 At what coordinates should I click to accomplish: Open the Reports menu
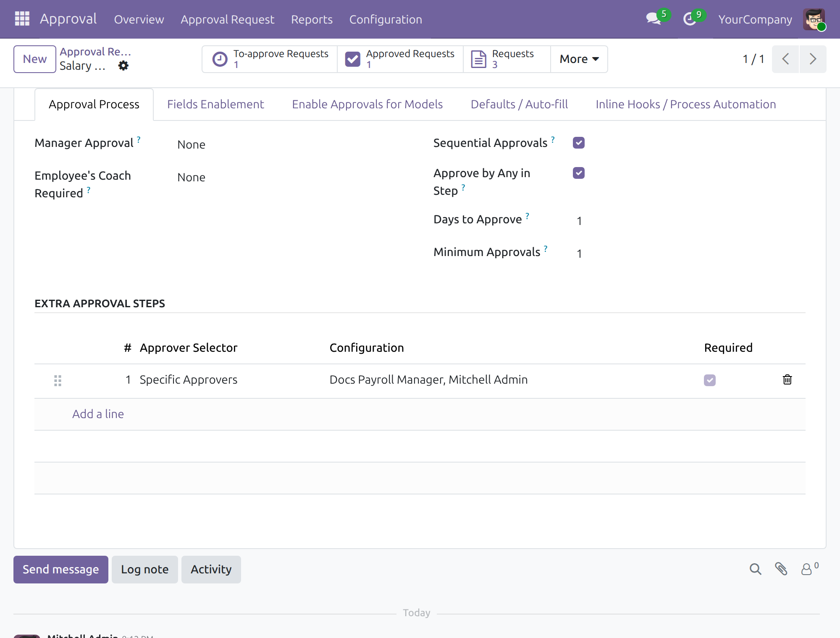312,19
